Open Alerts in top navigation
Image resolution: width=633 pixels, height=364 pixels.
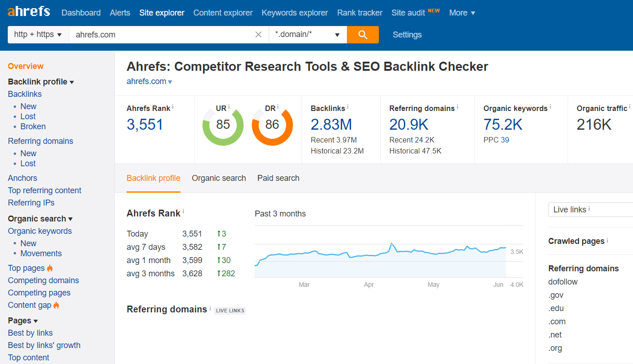[120, 13]
